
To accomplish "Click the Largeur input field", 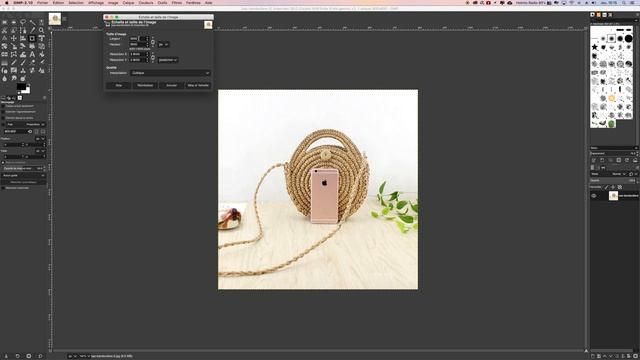I will point(138,39).
